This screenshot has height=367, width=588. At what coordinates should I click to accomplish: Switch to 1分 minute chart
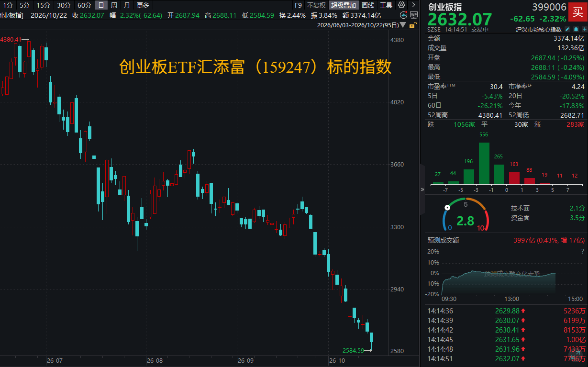click(8, 5)
